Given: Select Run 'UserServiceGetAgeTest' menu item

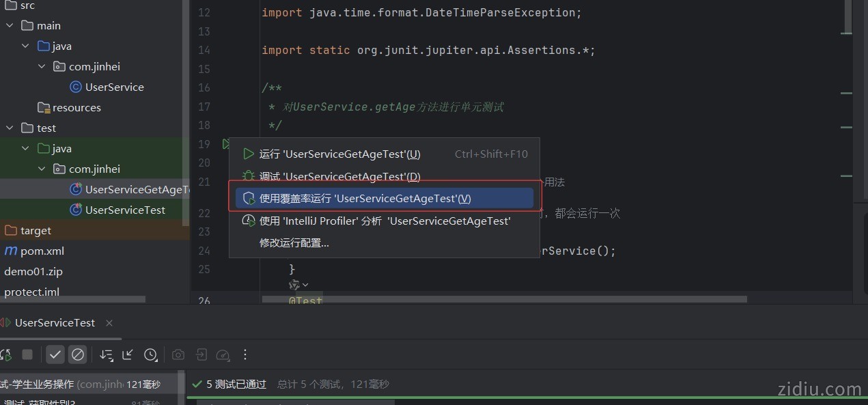Looking at the screenshot, I should point(339,154).
